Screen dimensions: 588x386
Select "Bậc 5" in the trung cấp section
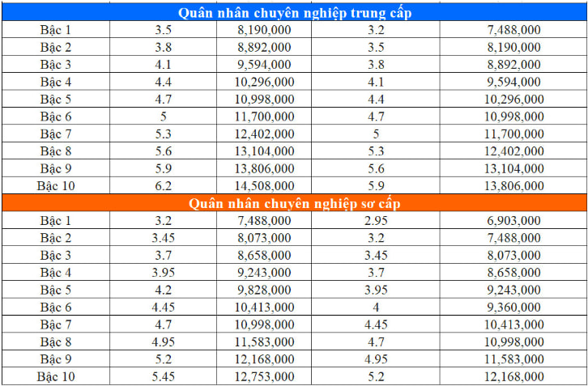(56, 100)
